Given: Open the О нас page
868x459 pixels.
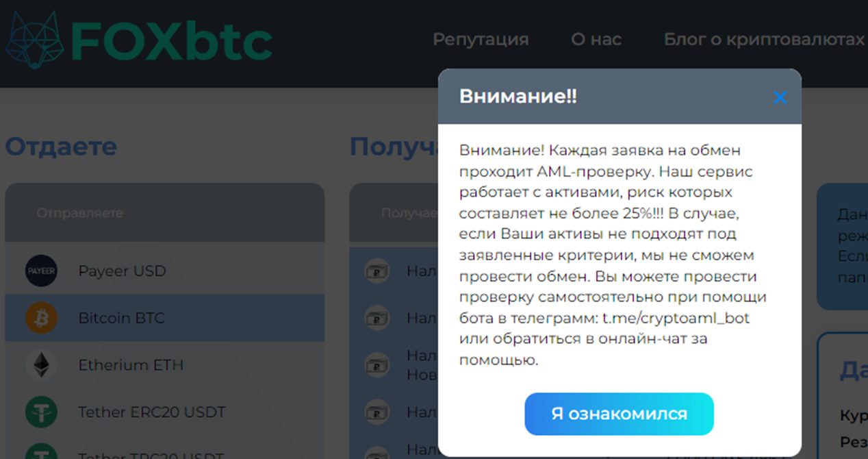Looking at the screenshot, I should point(596,40).
